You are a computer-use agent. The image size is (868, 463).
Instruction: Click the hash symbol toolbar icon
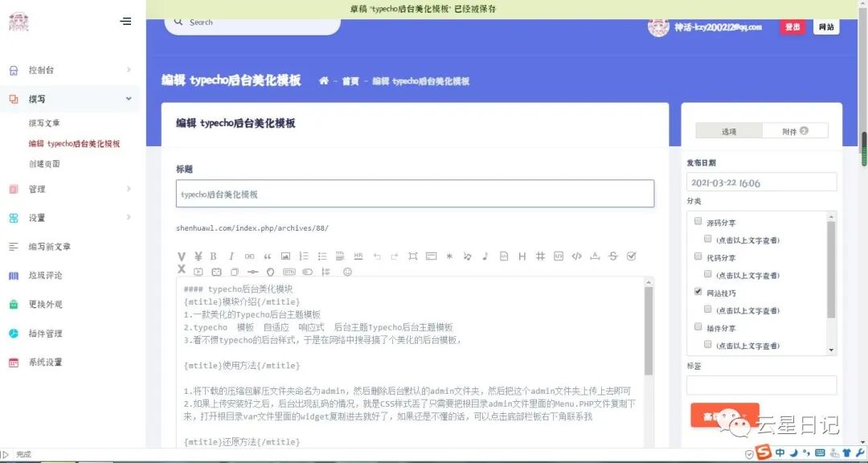(x=540, y=256)
